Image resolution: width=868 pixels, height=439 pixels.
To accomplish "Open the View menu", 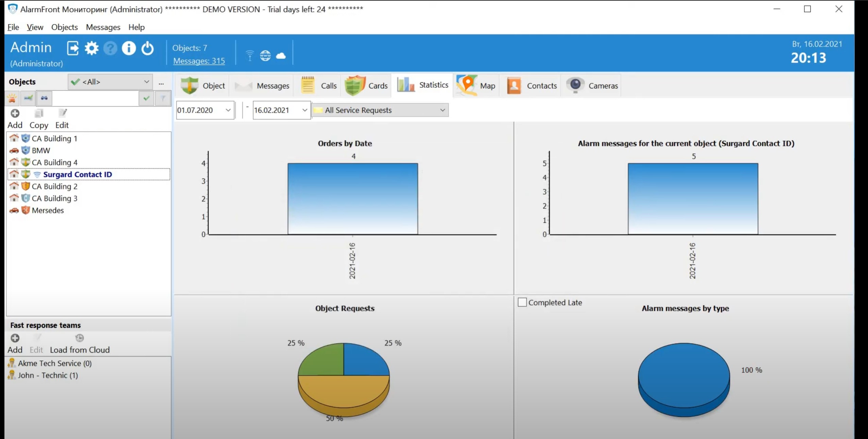I will [35, 27].
